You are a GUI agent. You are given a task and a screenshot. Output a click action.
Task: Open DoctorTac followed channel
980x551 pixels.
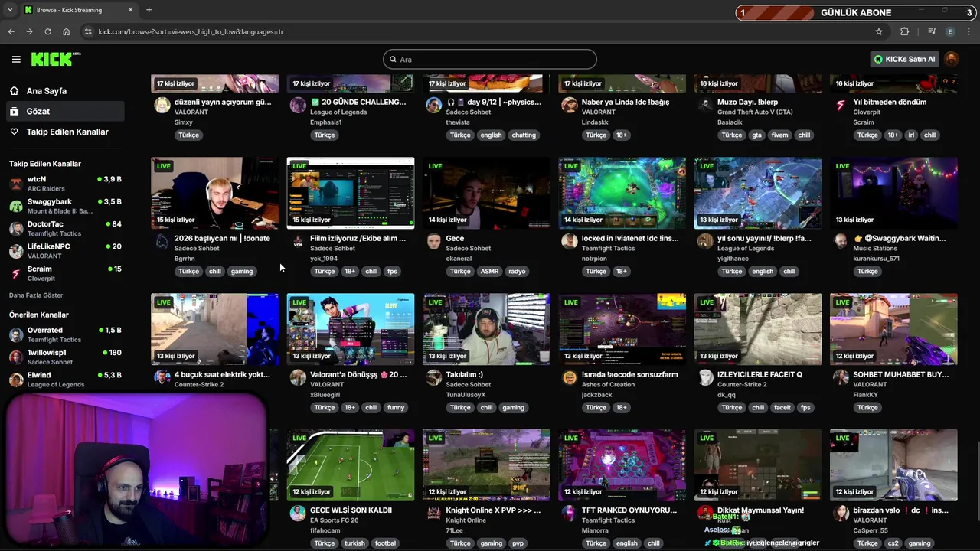pyautogui.click(x=65, y=228)
